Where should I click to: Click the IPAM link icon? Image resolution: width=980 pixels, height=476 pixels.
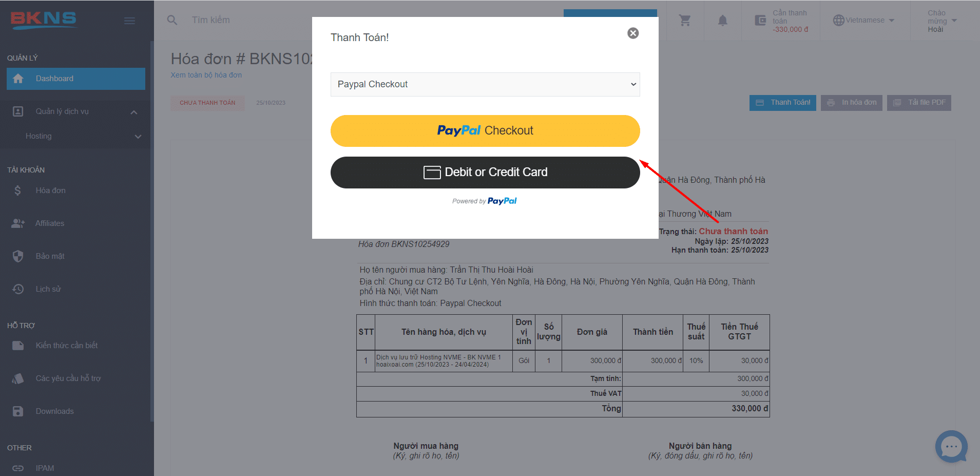click(18, 468)
